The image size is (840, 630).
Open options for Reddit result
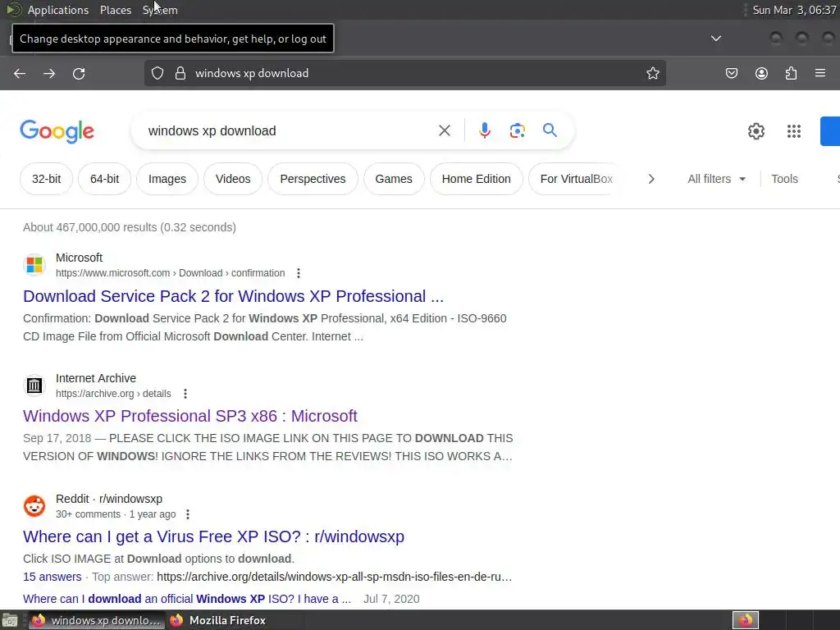point(188,514)
